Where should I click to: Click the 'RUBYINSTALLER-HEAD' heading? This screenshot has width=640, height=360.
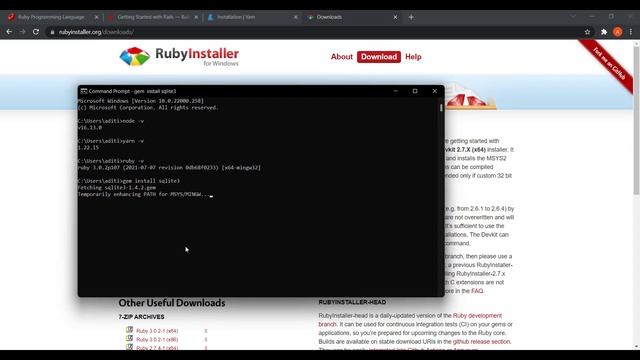(x=352, y=302)
